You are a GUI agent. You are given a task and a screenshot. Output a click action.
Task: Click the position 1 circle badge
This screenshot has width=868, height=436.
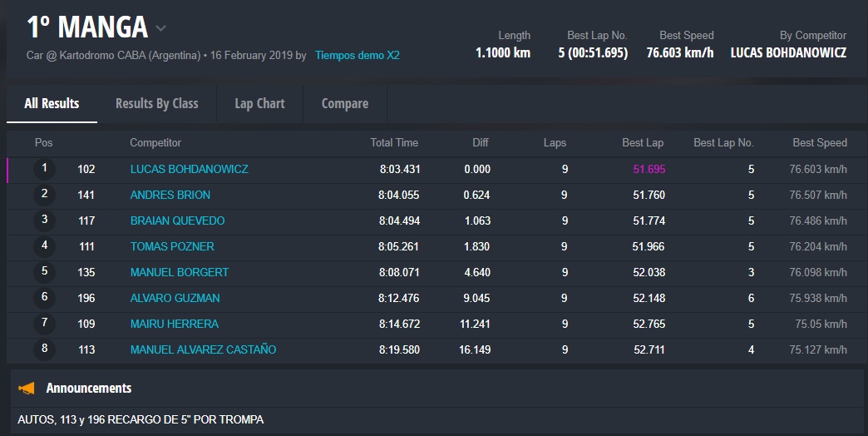pyautogui.click(x=44, y=169)
